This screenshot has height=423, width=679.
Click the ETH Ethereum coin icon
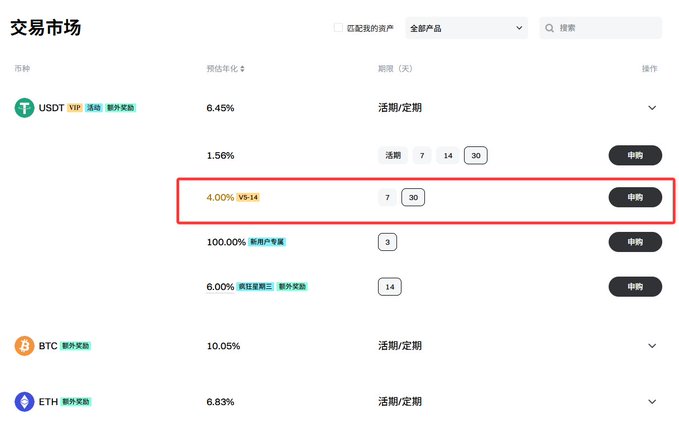24,402
